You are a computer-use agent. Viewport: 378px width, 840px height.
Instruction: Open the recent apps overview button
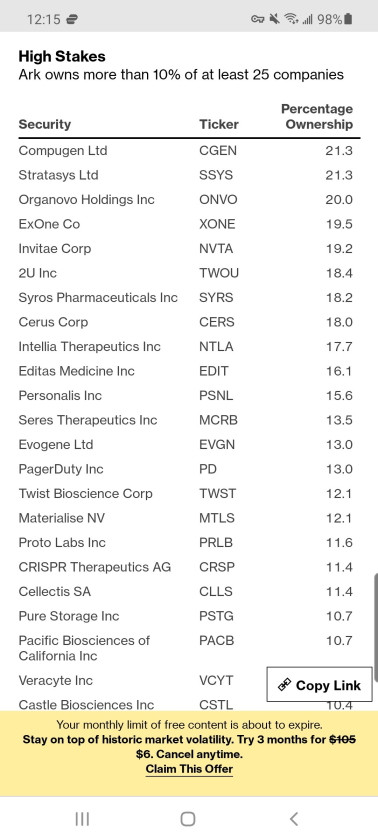82,819
